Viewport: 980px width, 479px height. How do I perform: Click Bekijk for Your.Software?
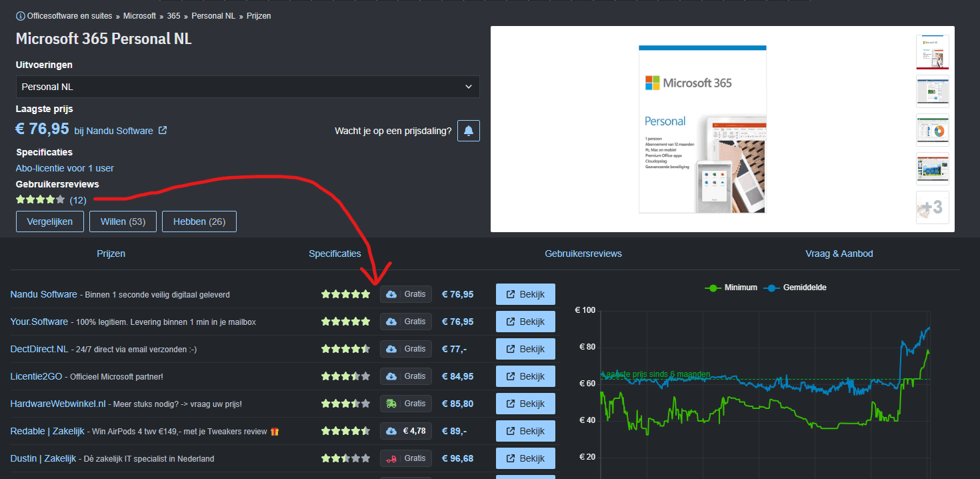click(525, 322)
